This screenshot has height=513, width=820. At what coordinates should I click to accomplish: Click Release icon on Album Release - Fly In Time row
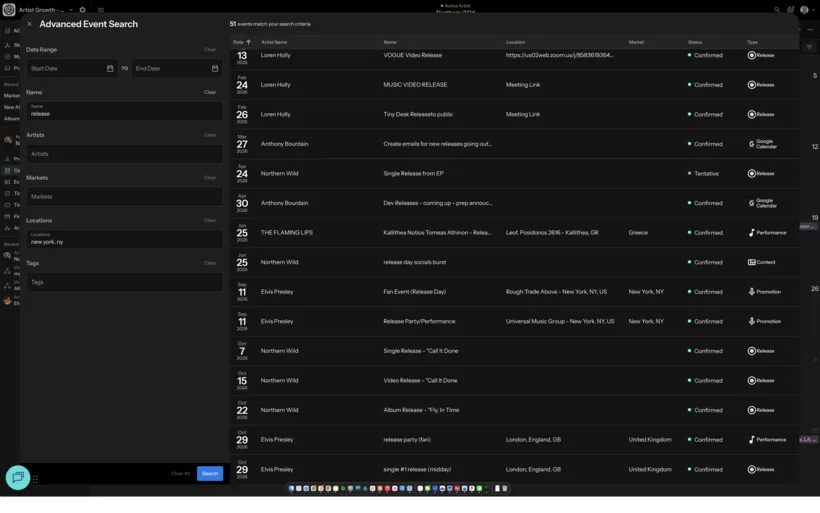[x=751, y=410]
